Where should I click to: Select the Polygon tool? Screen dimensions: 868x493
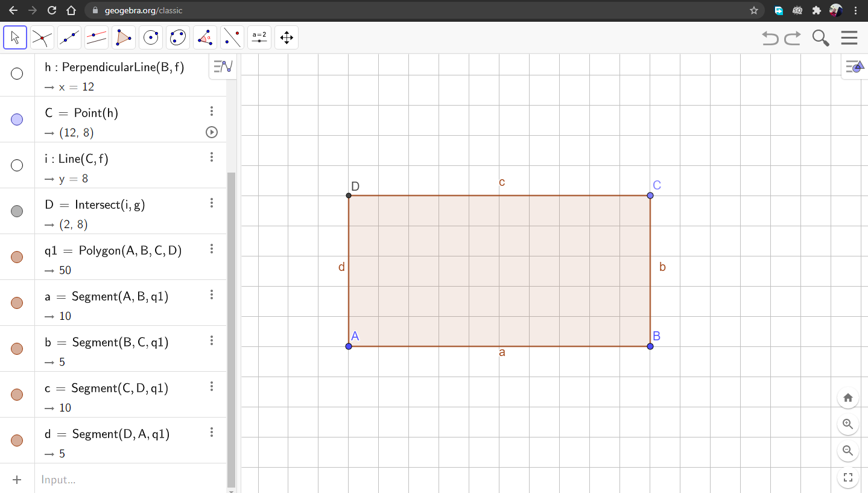(124, 37)
